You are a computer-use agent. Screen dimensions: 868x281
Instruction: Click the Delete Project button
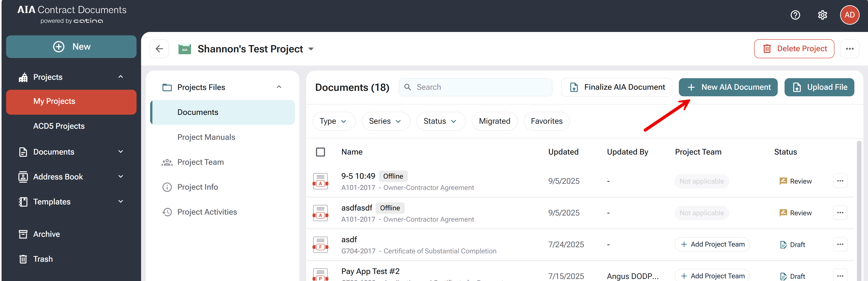point(794,49)
